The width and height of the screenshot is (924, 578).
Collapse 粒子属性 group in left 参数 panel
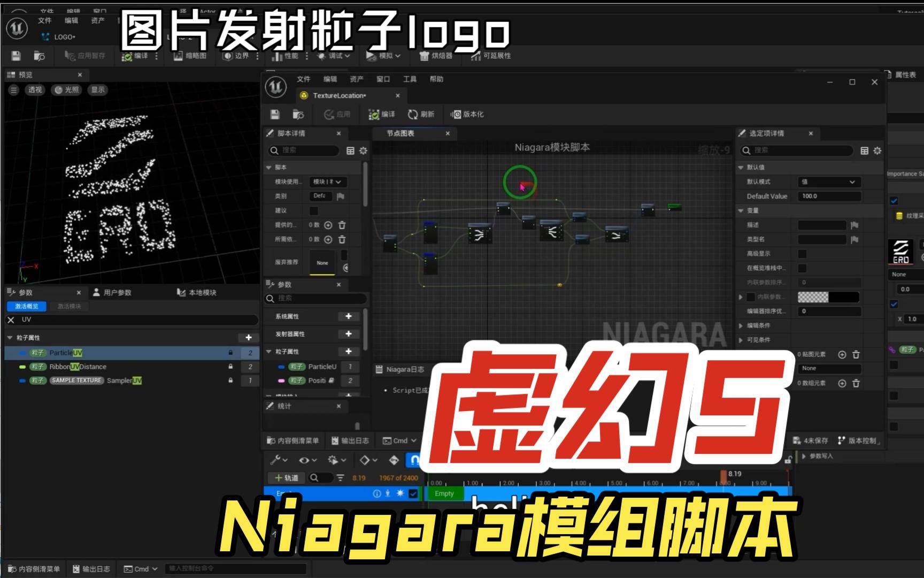tap(10, 338)
